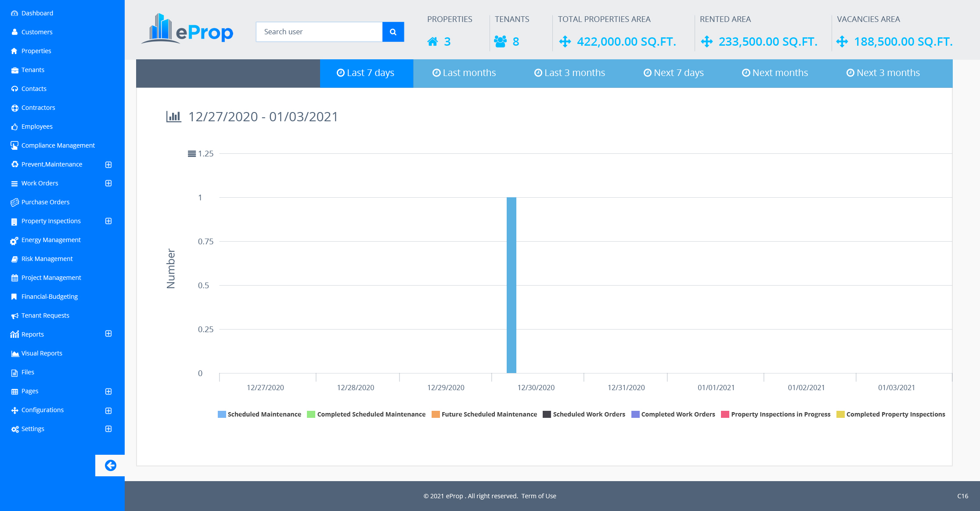The width and height of the screenshot is (980, 511).
Task: Expand the Configurations submenu
Action: coord(108,410)
